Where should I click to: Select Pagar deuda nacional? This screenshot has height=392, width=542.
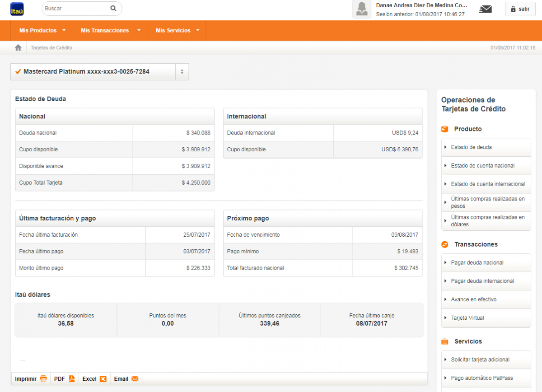486,263
